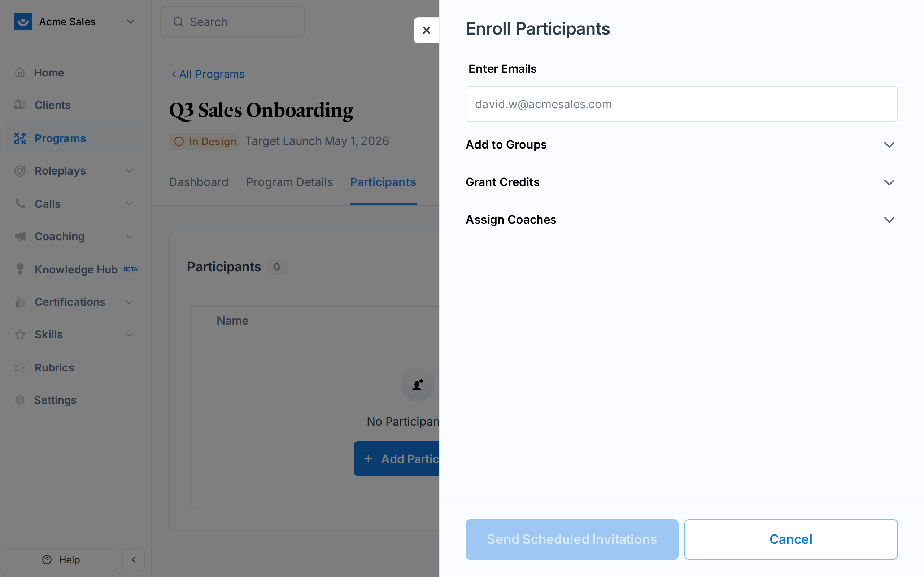Select the Acme Sales logo icon
The width and height of the screenshot is (924, 577).
click(x=23, y=21)
